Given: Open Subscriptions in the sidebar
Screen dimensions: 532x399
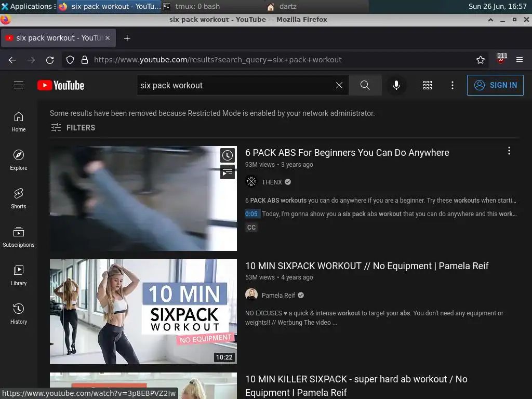Looking at the screenshot, I should pyautogui.click(x=19, y=237).
